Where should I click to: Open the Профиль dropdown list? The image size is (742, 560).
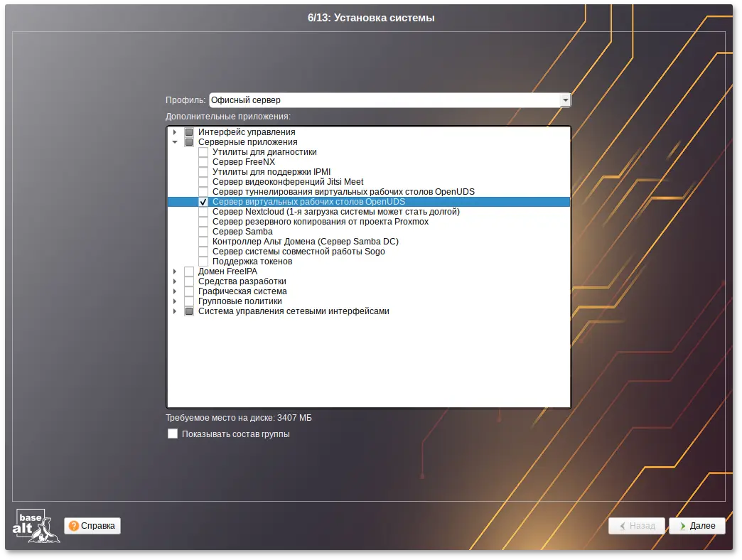pos(566,99)
